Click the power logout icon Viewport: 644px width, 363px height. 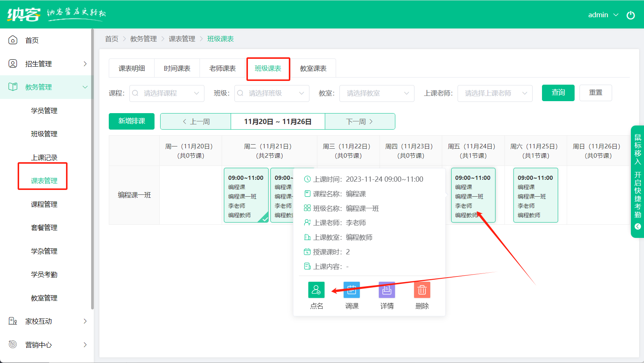click(x=630, y=15)
